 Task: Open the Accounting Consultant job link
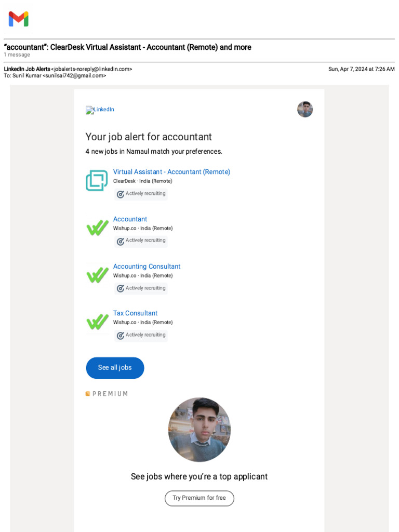tap(147, 267)
